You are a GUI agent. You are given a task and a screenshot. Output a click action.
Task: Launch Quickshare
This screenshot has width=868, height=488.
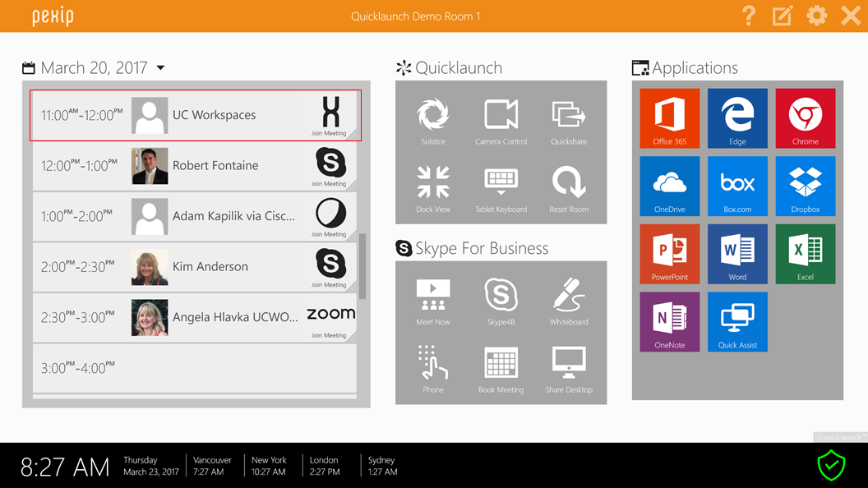pyautogui.click(x=569, y=121)
